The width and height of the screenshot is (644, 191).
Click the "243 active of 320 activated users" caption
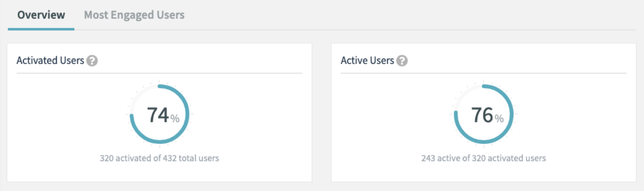click(x=483, y=158)
